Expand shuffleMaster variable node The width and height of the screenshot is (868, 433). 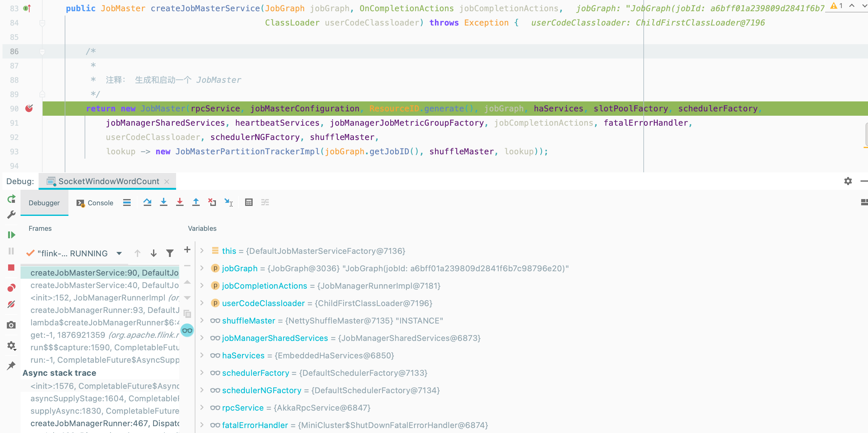(x=202, y=320)
